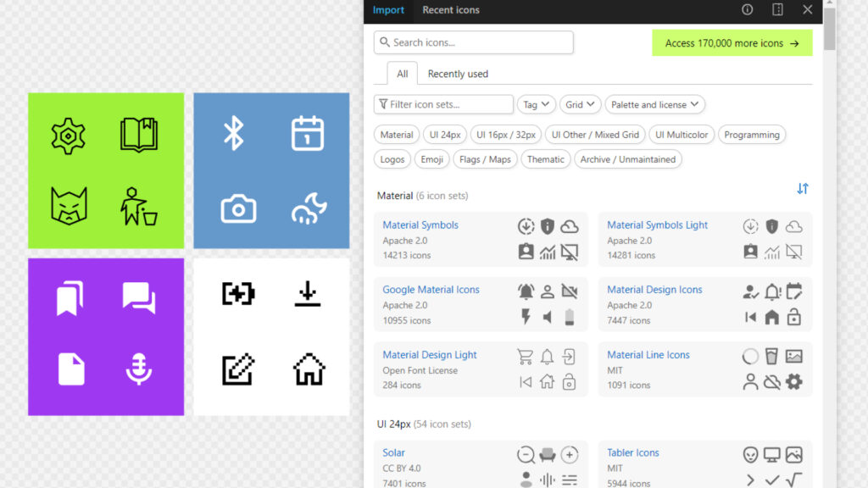Screen dimensions: 868x488
Task: Toggle the Flags / Maps filter chip
Action: pos(485,159)
